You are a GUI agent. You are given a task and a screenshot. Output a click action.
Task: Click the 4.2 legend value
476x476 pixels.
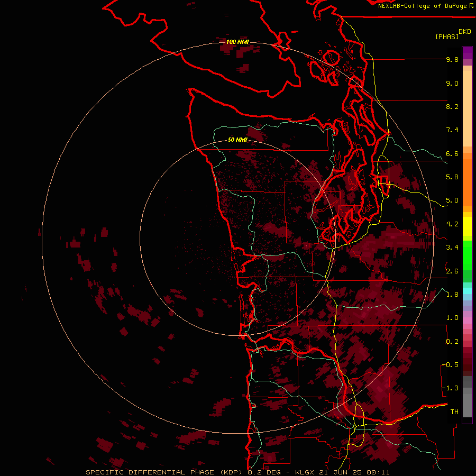tap(452, 224)
